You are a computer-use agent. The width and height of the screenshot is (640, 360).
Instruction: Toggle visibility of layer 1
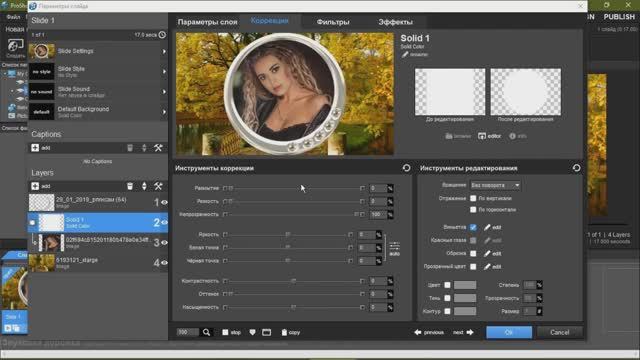[164, 202]
